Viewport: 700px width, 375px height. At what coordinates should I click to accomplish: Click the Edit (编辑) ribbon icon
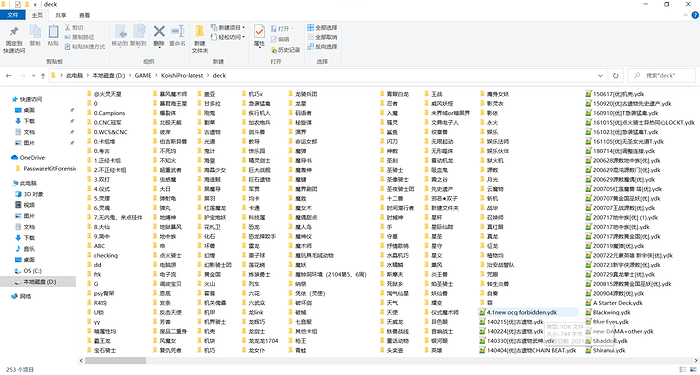tap(274, 39)
